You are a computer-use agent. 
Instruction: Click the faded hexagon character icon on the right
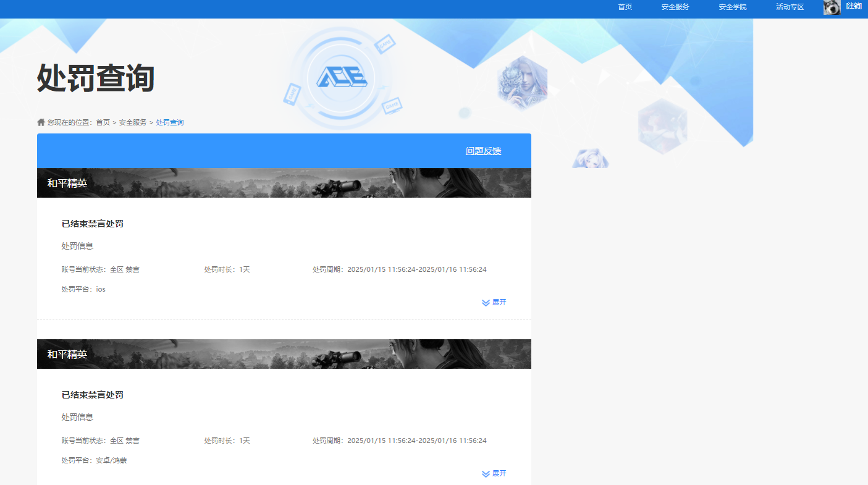tap(662, 126)
